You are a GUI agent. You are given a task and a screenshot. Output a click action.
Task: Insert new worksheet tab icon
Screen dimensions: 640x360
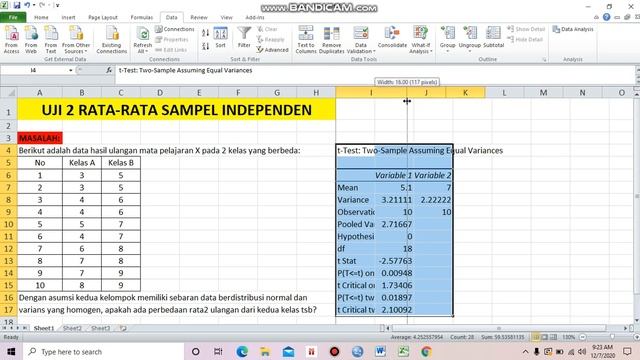point(123,328)
